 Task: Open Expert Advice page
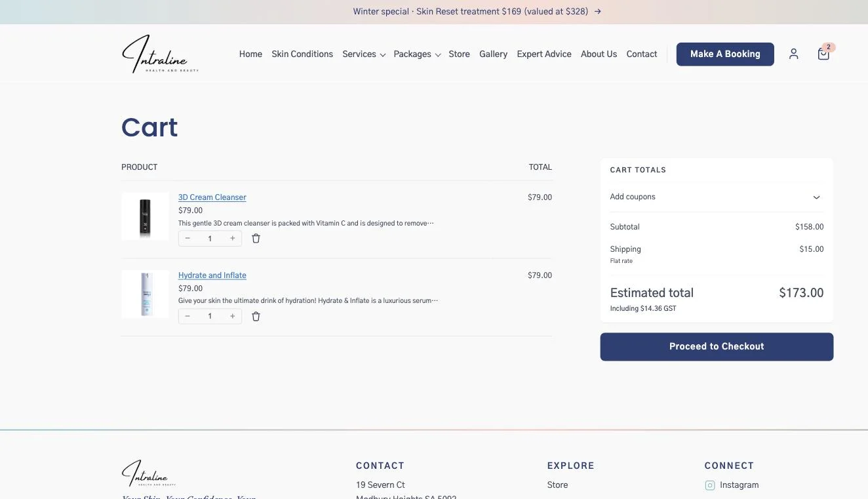(x=544, y=54)
